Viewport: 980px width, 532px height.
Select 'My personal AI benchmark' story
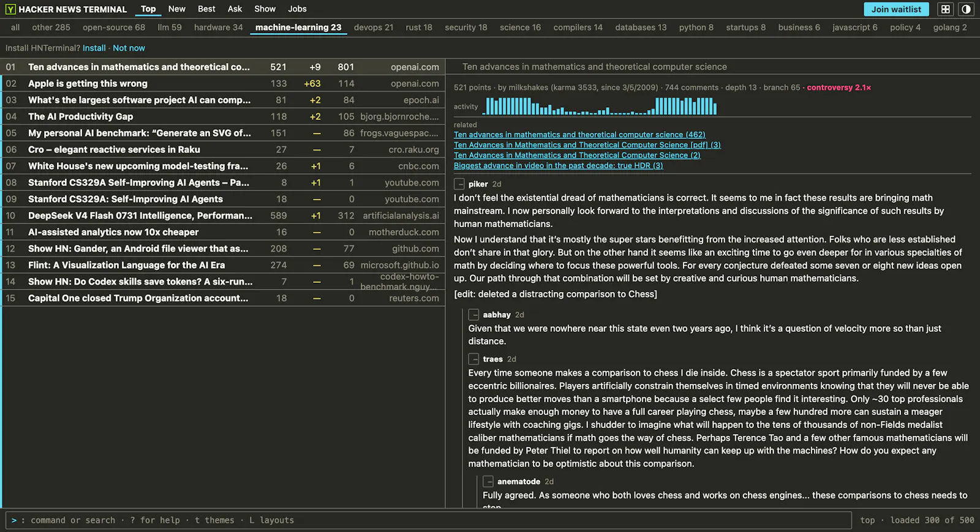[x=223, y=133]
